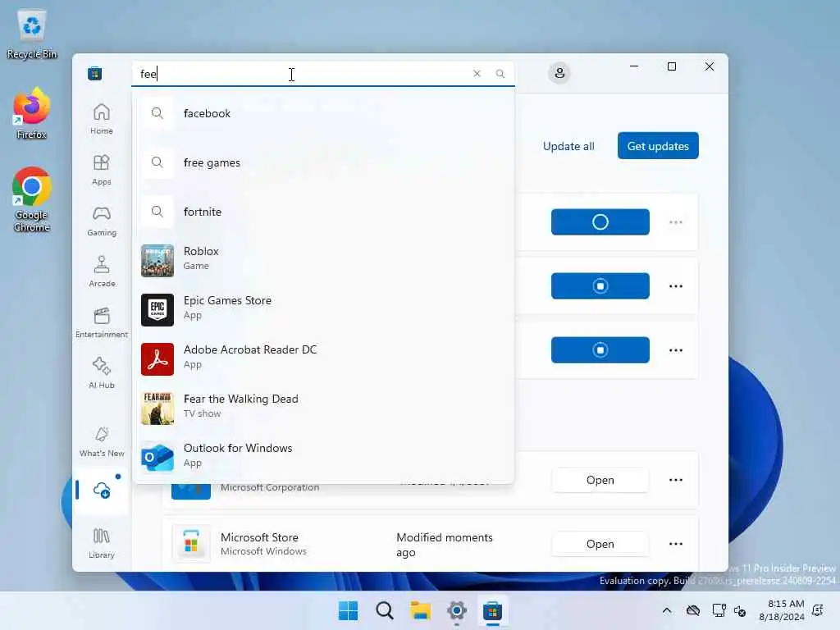The height and width of the screenshot is (630, 840).
Task: Open Gaming section in sidebar
Action: tap(101, 221)
